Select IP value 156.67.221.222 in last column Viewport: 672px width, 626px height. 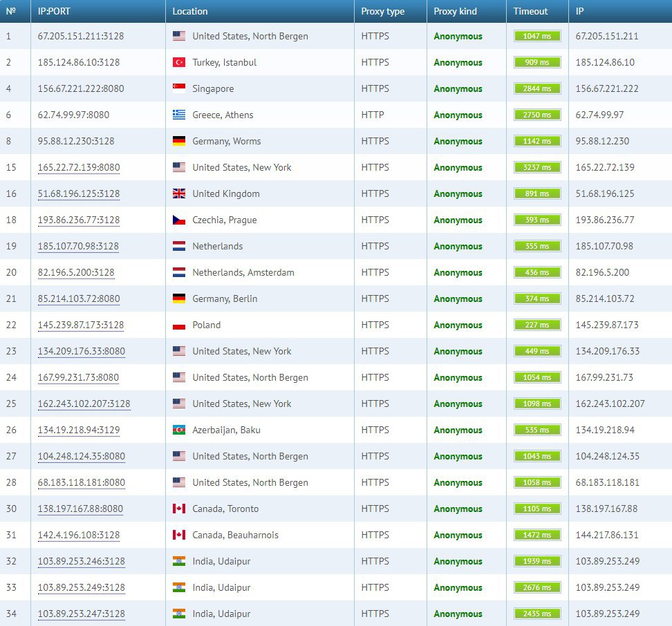607,88
